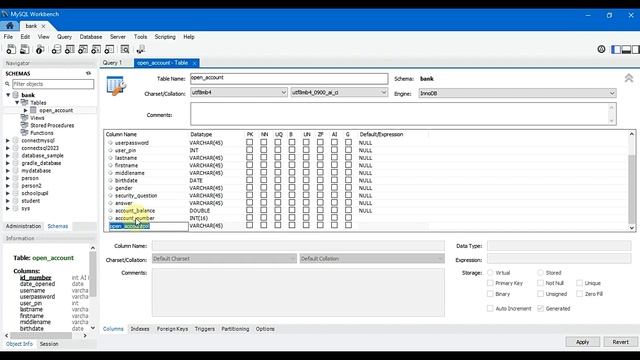
Task: Open the utf8mb4_0900_ai_ci collation dropdown
Action: pos(339,93)
